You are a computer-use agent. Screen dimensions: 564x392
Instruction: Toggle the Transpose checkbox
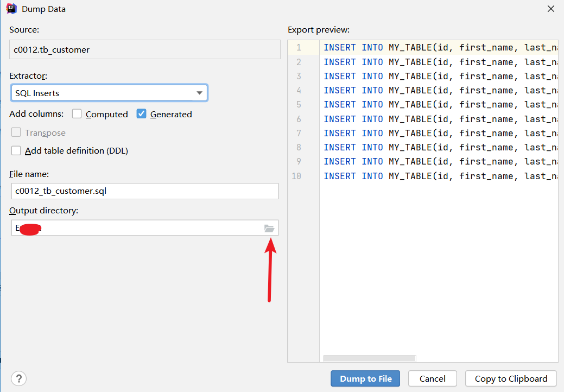[16, 132]
